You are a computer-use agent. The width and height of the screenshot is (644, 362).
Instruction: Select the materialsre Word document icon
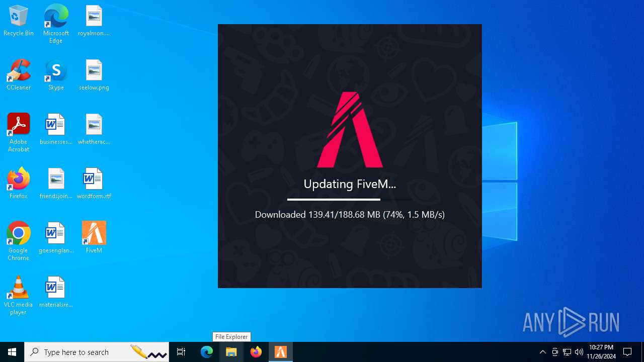pos(56,293)
